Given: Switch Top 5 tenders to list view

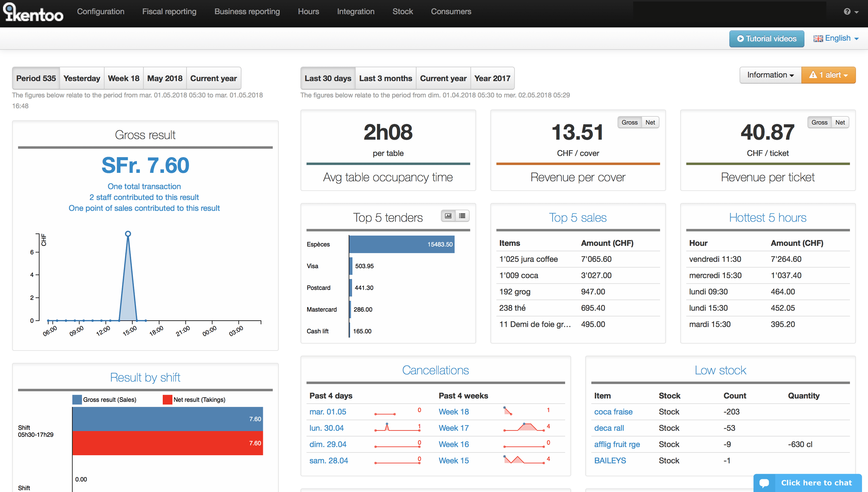Looking at the screenshot, I should click(462, 216).
